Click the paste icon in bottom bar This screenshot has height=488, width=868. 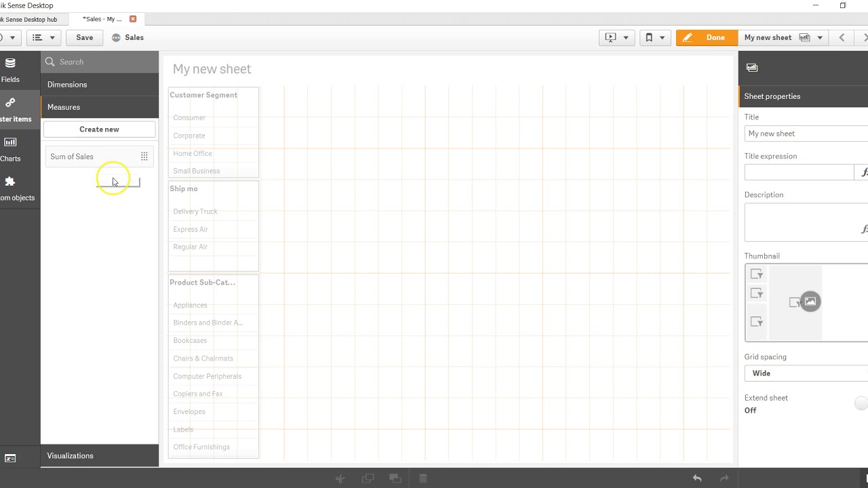click(x=395, y=479)
